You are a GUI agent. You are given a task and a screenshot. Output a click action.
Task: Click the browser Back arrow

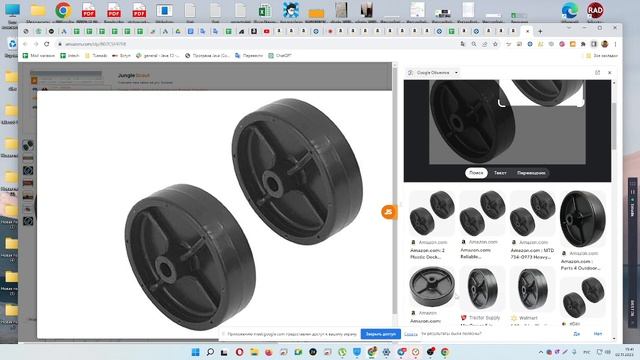(25, 44)
